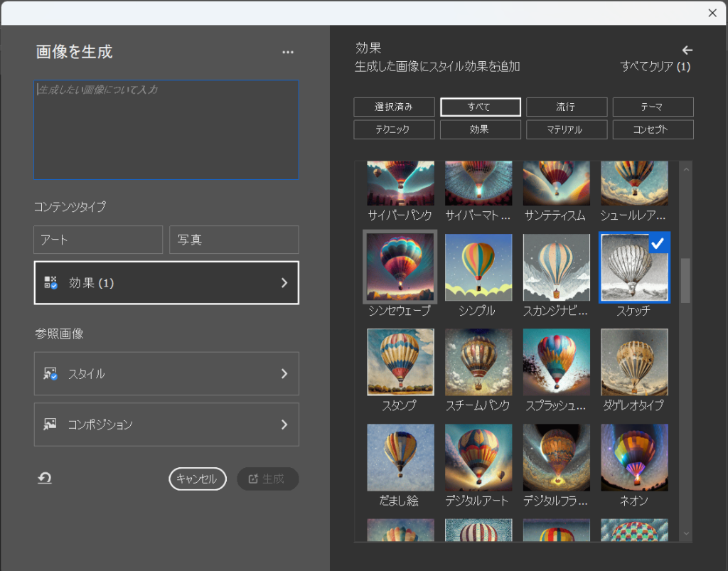
Task: Expand the 効果 (1) row chevron
Action: [284, 282]
